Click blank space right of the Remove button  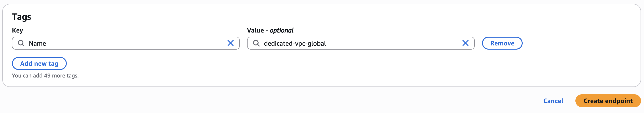pyautogui.click(x=575, y=43)
